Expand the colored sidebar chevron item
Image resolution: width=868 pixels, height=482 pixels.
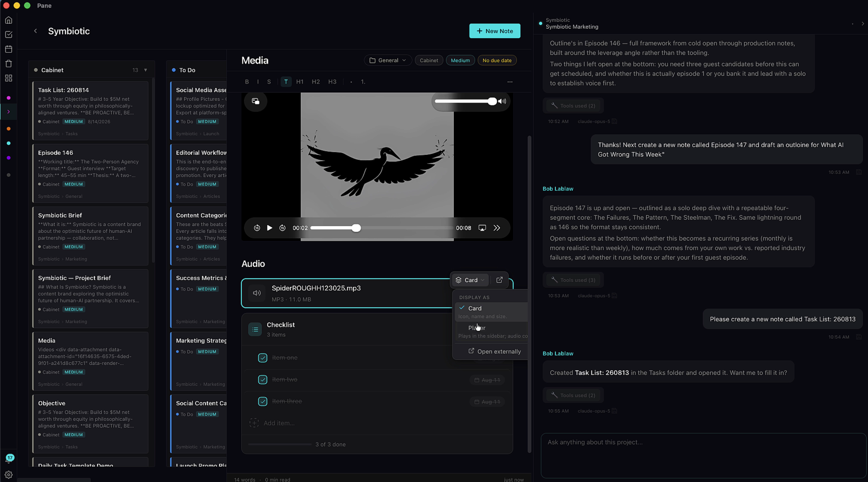(9, 112)
